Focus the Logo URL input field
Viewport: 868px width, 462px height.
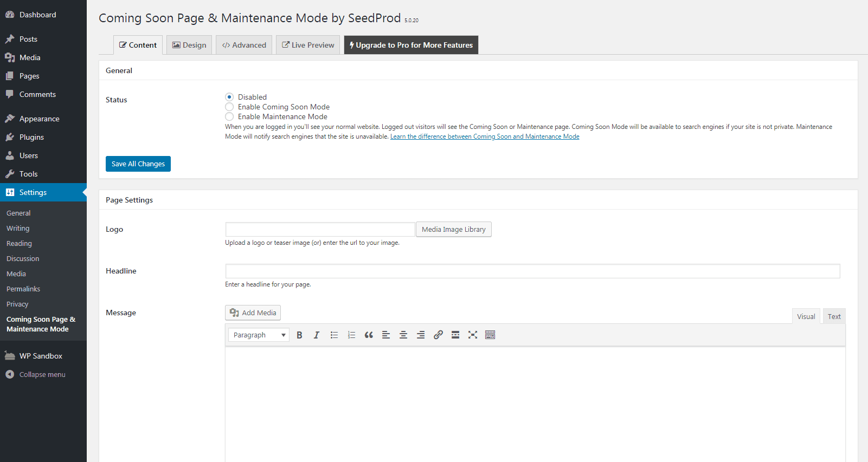coord(320,229)
